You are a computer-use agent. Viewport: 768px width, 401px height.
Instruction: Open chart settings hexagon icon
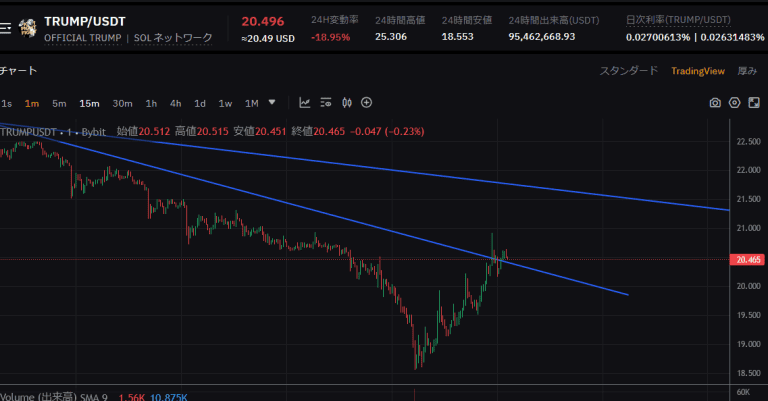coord(735,102)
